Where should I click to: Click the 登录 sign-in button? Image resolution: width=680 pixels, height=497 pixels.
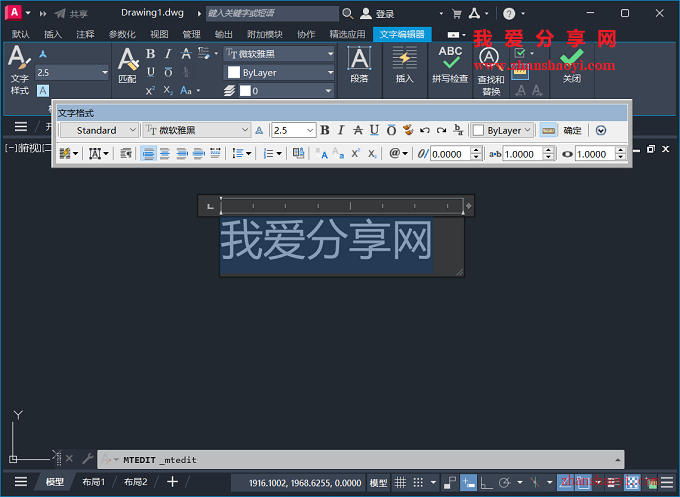[377, 14]
